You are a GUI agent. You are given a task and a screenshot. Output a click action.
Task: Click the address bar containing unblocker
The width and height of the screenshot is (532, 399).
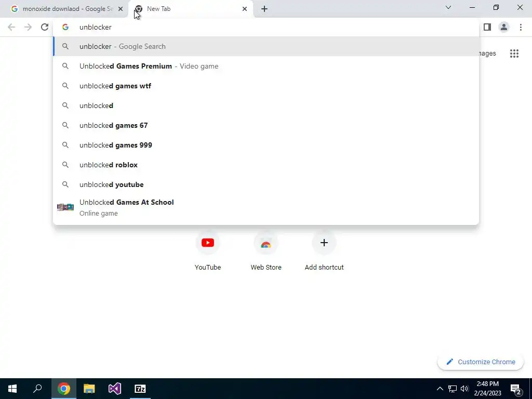click(266, 27)
